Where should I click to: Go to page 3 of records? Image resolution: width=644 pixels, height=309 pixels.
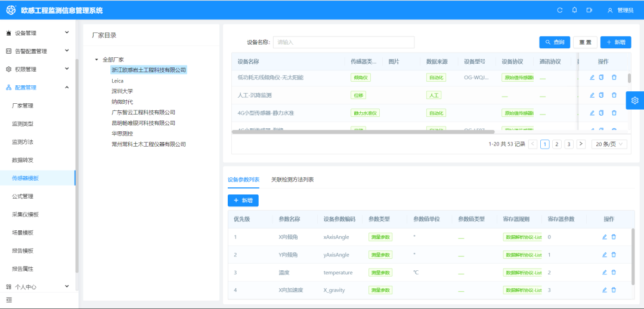(569, 144)
